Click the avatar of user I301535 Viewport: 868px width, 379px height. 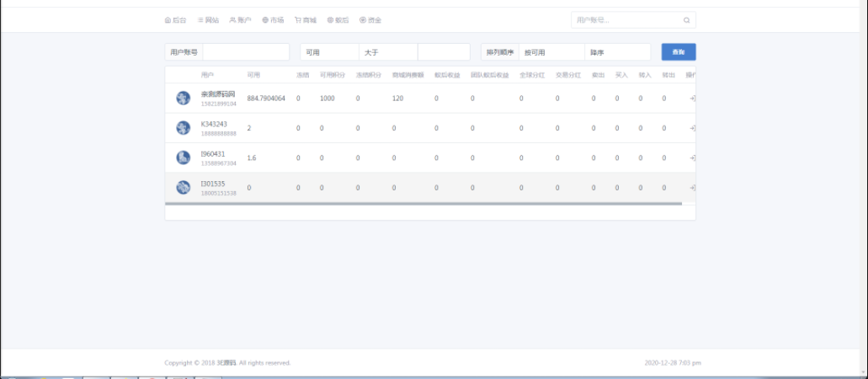(x=184, y=187)
